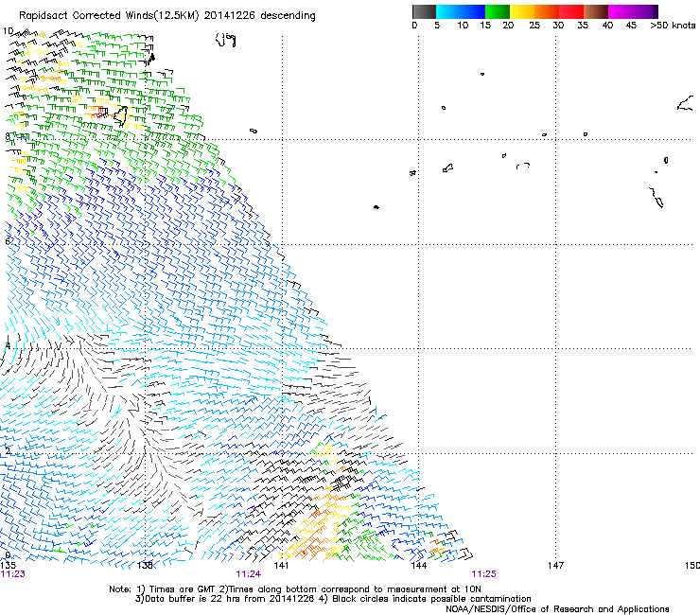The image size is (700, 615).
Task: Click the purple time label 11:25
Action: tap(484, 574)
